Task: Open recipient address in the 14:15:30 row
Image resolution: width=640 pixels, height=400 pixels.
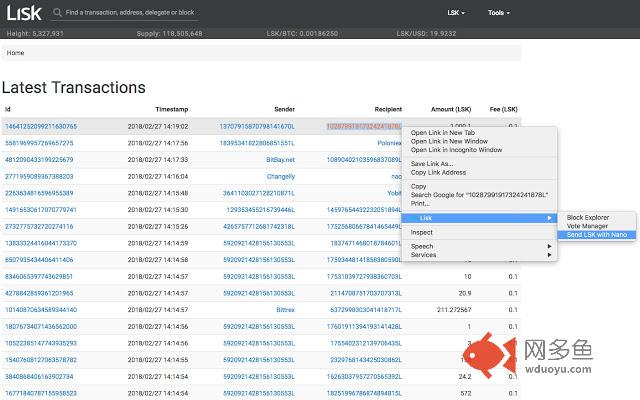Action: 364,210
